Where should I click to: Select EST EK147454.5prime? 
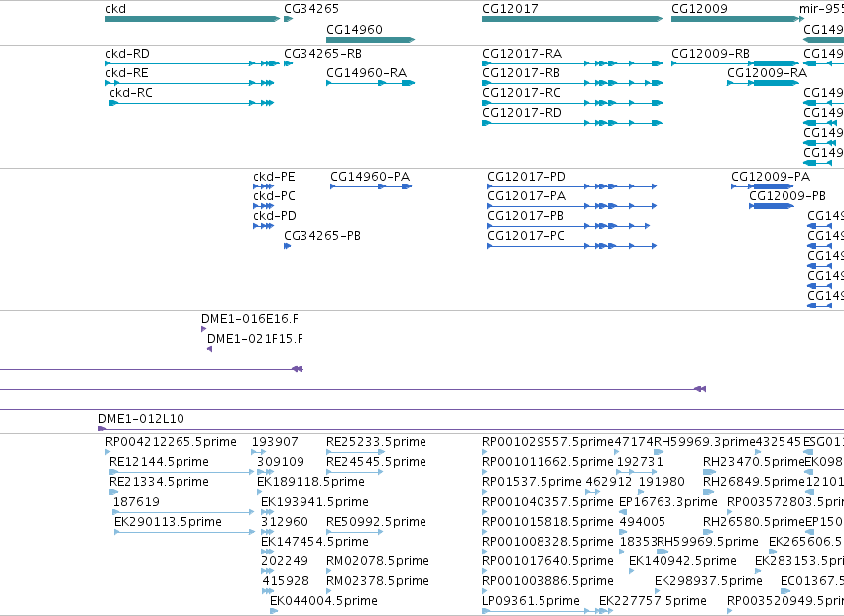click(x=268, y=552)
